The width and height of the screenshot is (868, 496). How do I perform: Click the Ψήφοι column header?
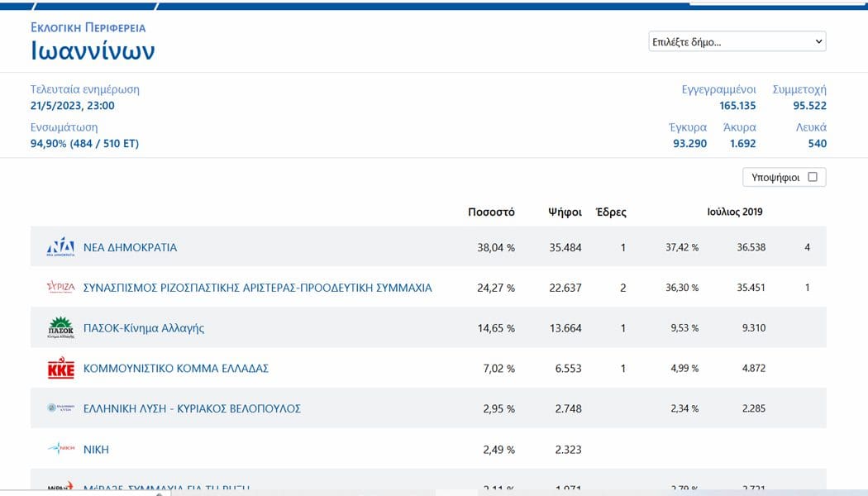(x=565, y=212)
